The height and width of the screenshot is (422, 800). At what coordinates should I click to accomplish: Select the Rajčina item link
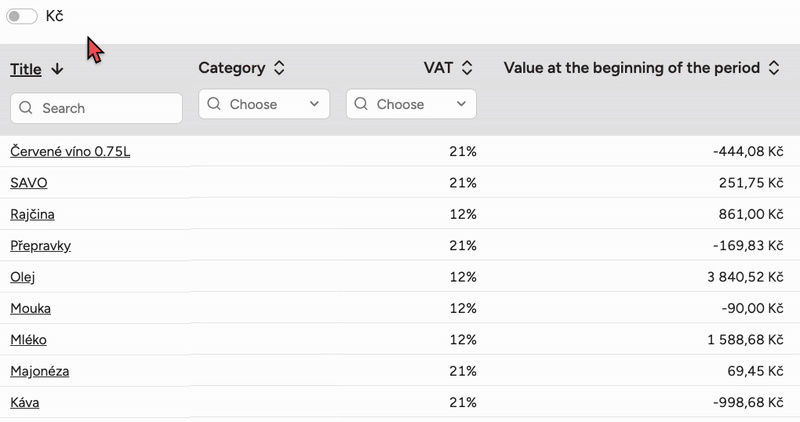pyautogui.click(x=33, y=214)
